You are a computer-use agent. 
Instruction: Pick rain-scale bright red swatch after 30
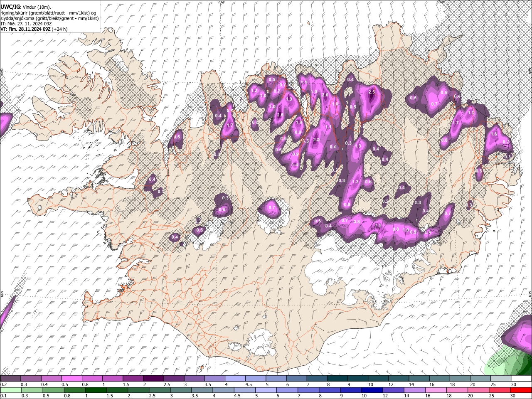(520, 390)
